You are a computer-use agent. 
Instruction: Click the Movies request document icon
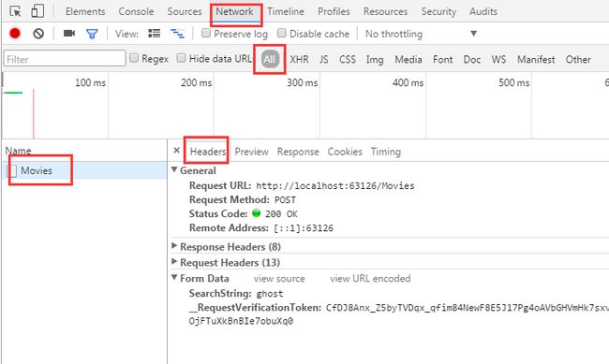tap(12, 170)
